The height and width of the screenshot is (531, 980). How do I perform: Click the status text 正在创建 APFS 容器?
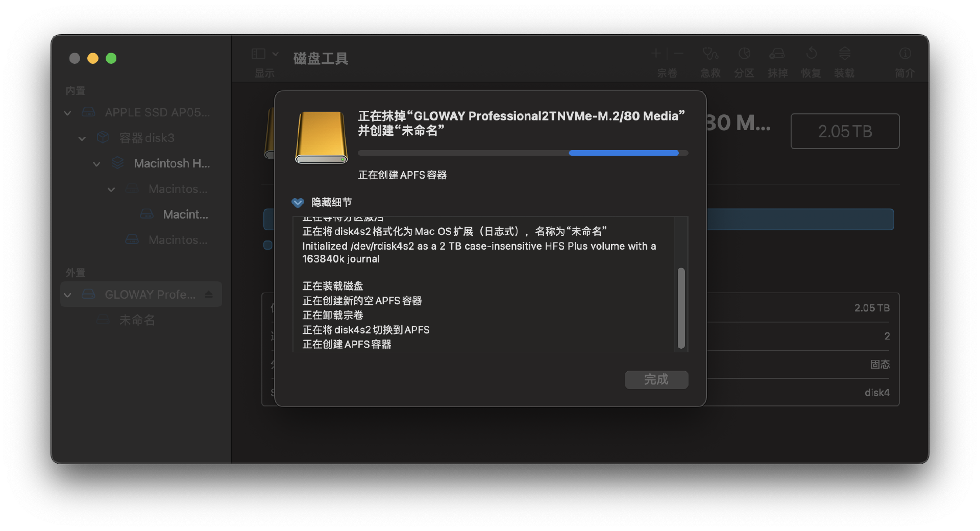point(402,175)
